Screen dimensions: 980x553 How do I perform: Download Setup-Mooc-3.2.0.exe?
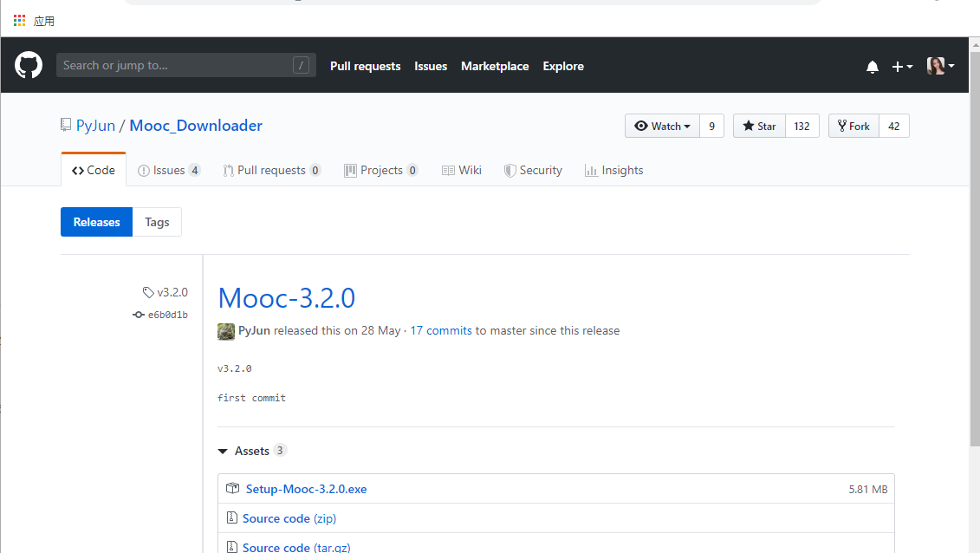pyautogui.click(x=306, y=489)
